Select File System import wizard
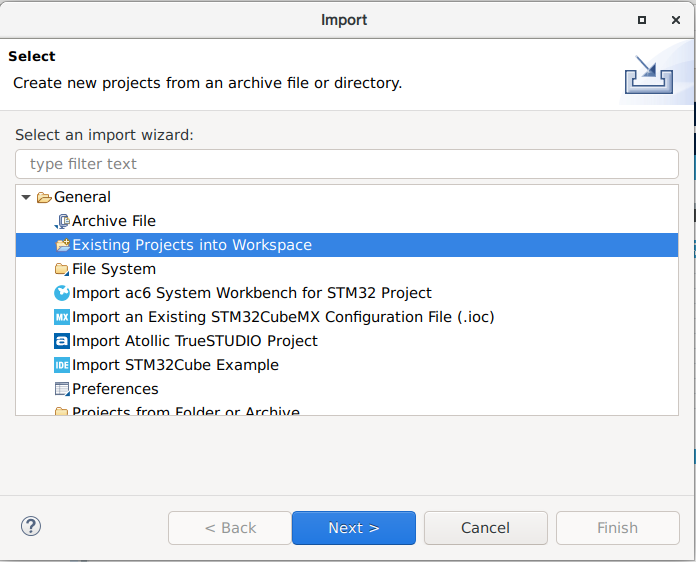696x562 pixels. click(x=114, y=269)
